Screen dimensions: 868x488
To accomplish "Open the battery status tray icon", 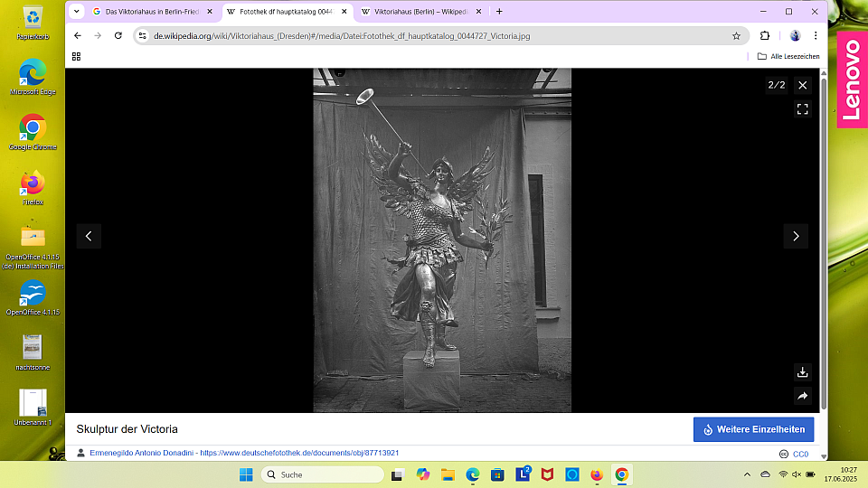I will [810, 474].
